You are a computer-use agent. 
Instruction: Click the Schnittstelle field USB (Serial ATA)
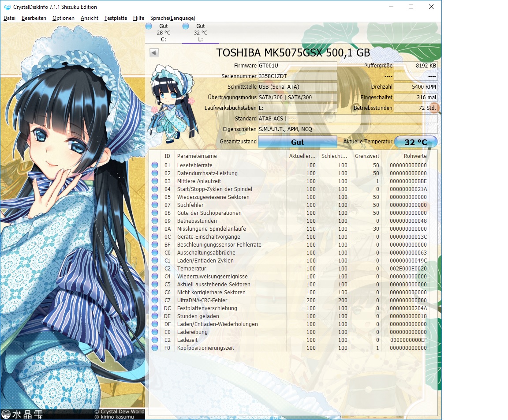(x=297, y=87)
